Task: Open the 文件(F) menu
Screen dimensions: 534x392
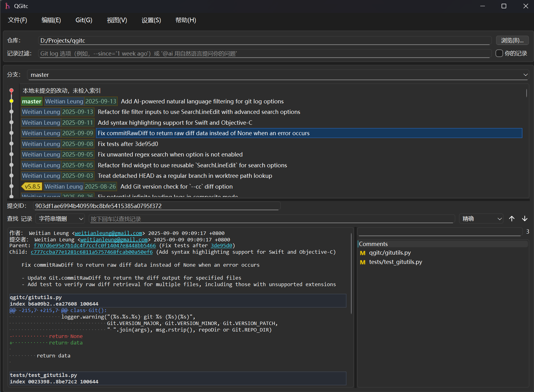Action: 18,20
